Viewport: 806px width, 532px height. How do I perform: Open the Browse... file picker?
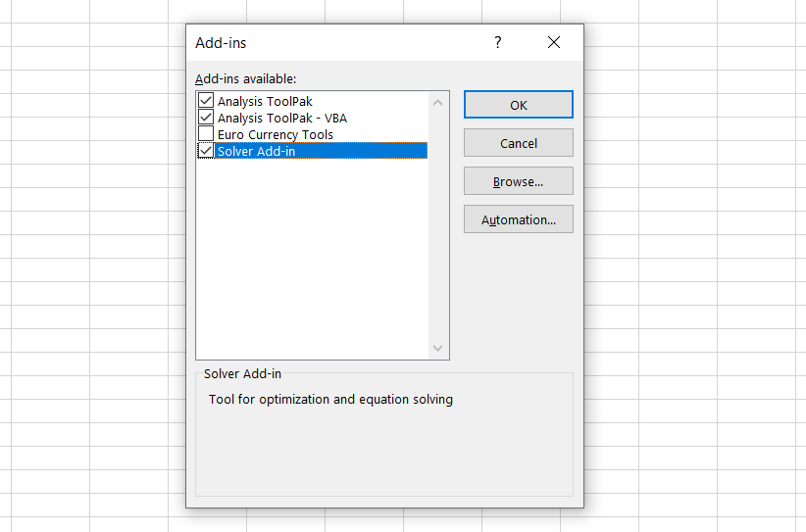[x=518, y=181]
